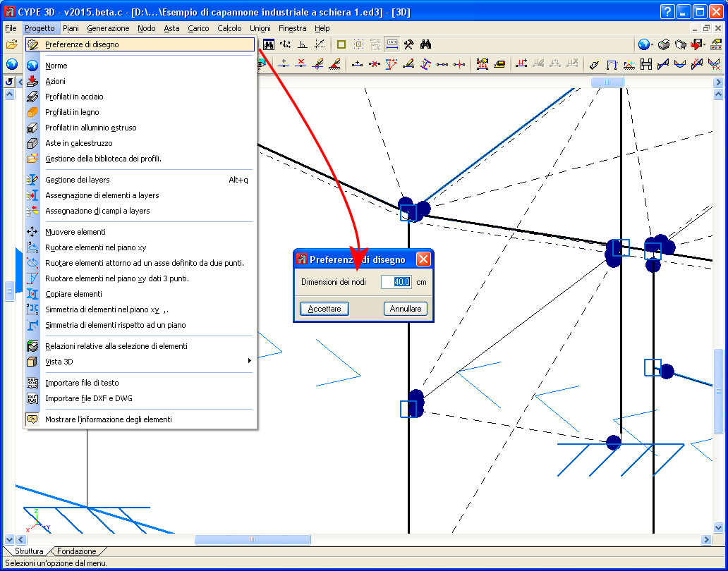The image size is (728, 571).
Task: Open dropdown arrow next to globe icon
Action: tap(653, 45)
